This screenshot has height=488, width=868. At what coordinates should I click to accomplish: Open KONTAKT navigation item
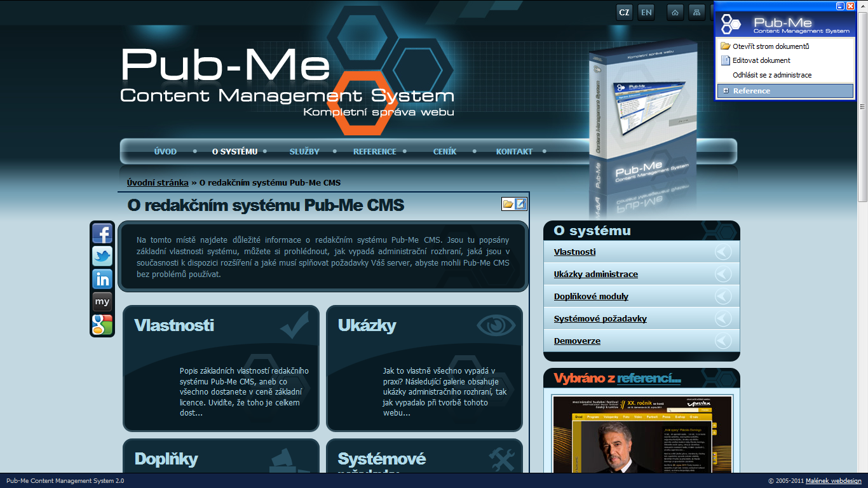click(x=514, y=151)
